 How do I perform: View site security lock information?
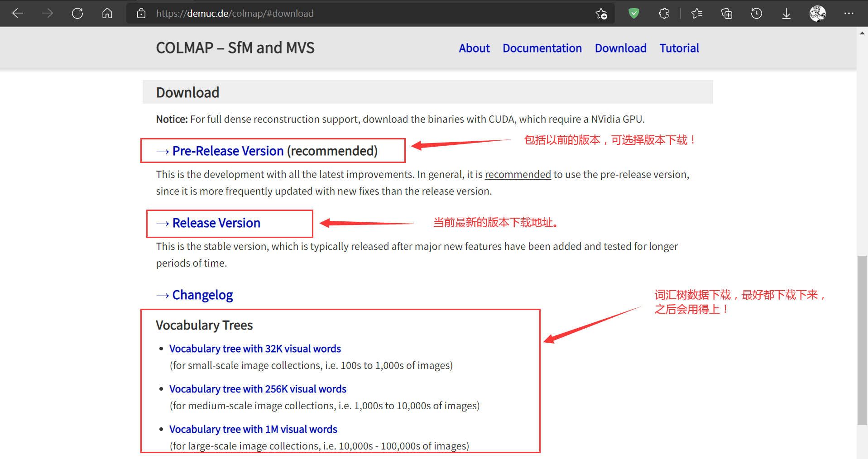pyautogui.click(x=141, y=13)
